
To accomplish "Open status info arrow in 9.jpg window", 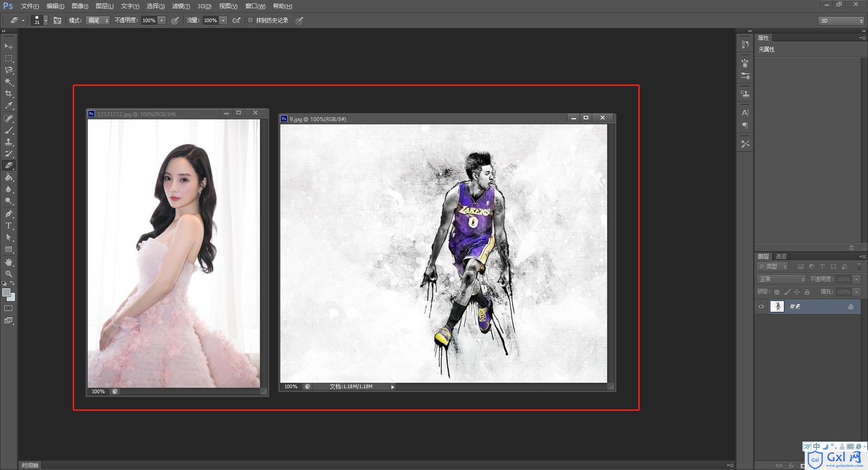I will (392, 387).
